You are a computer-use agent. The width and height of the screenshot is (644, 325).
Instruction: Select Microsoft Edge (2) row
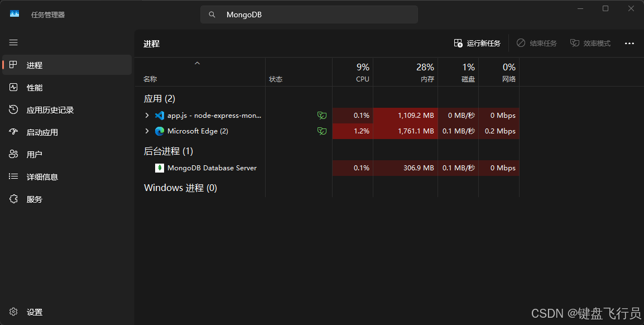click(x=327, y=131)
